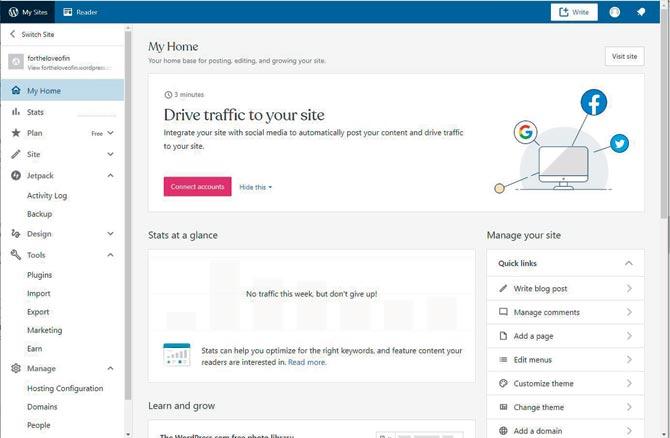The image size is (670, 438).
Task: Click the Tools wrench icon
Action: (x=16, y=255)
